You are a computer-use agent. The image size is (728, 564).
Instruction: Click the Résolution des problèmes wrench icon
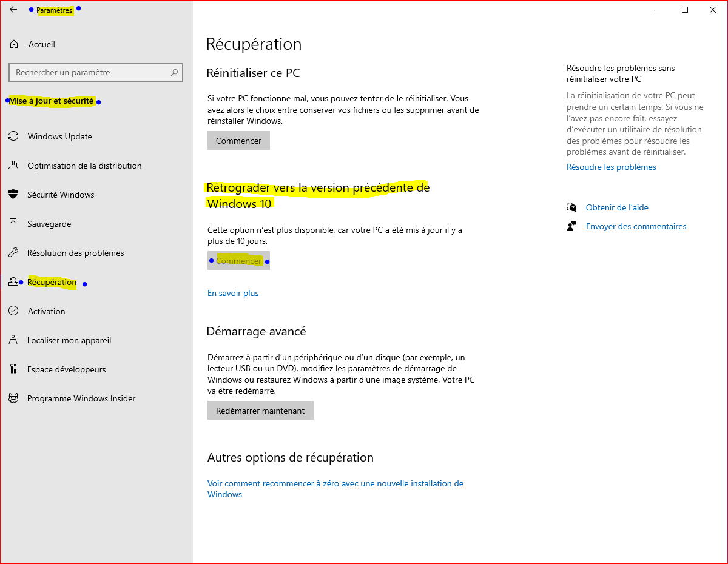(x=13, y=253)
